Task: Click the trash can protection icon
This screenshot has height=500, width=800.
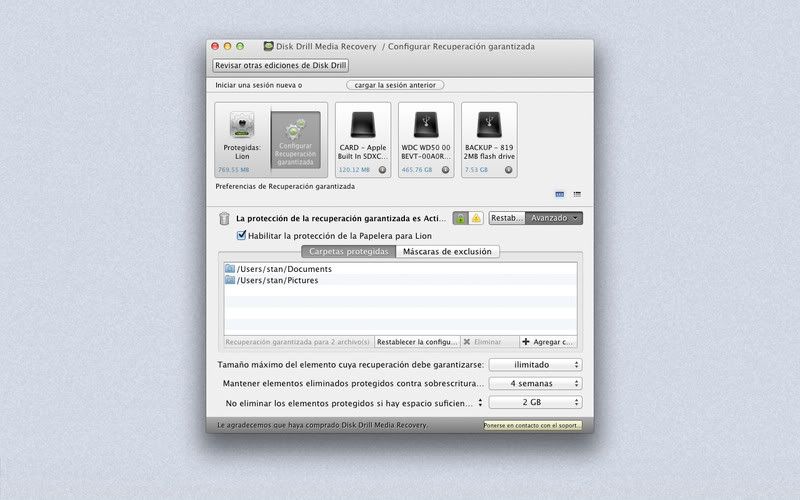Action: (224, 218)
